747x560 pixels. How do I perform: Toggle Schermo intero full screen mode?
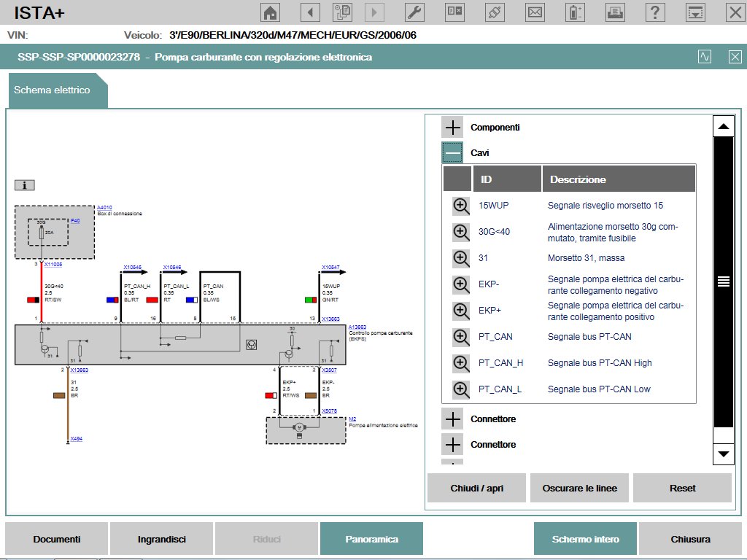point(585,539)
